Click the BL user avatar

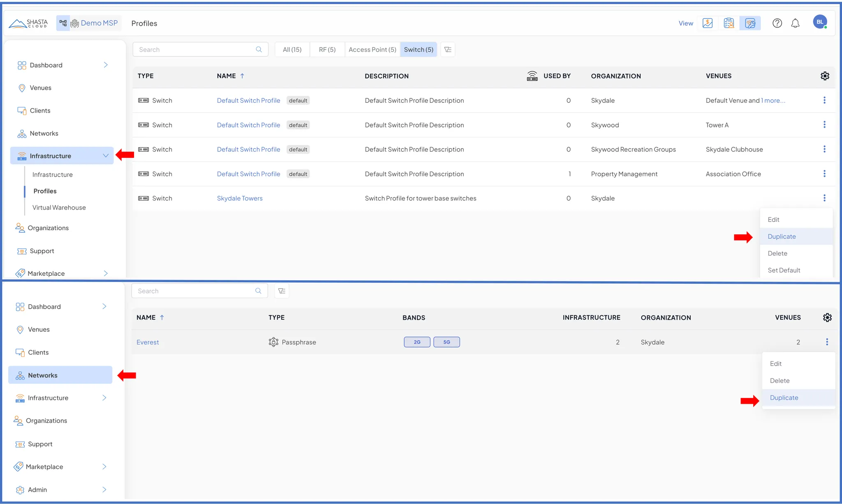point(820,22)
